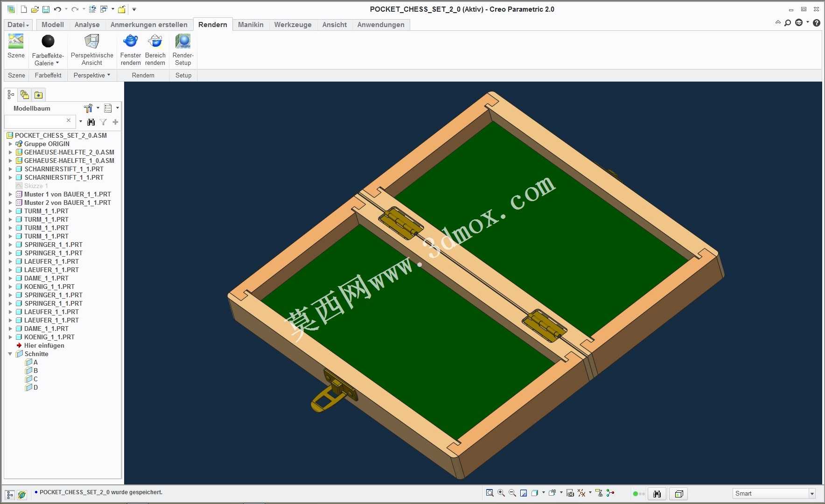This screenshot has width=825, height=504.
Task: Open the windows switcher icon
Action: coord(104,9)
